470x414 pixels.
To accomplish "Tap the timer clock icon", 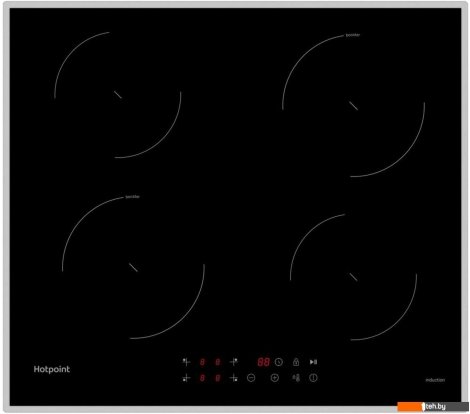I will click(279, 362).
